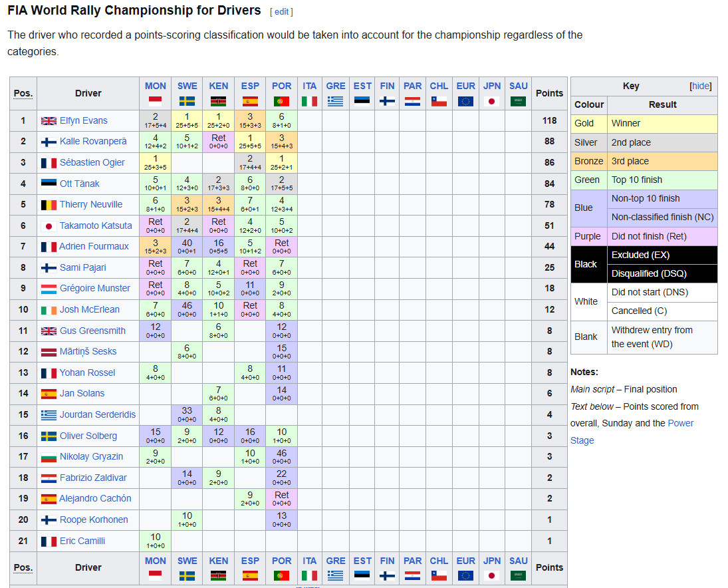This screenshot has height=588, width=728.
Task: Click the Irish flag beside Josh McErlean
Action: pyautogui.click(x=49, y=310)
